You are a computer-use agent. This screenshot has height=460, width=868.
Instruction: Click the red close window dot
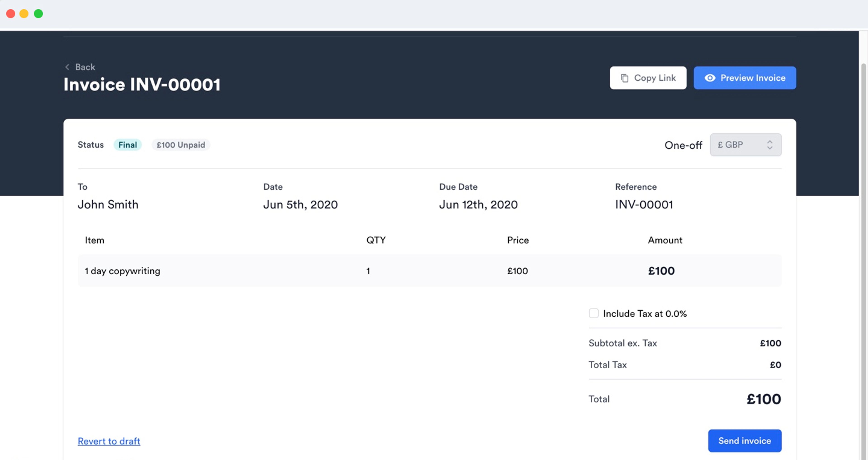(11, 14)
